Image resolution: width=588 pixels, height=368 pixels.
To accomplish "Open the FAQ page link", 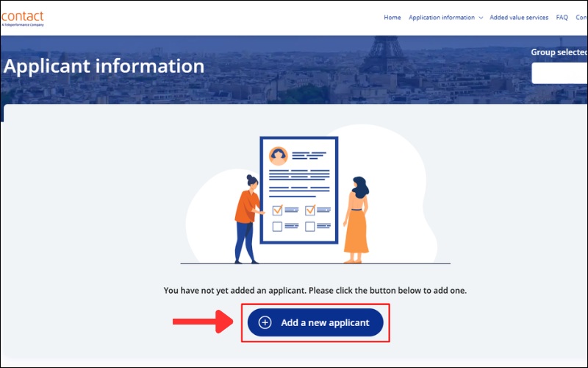I will (562, 18).
